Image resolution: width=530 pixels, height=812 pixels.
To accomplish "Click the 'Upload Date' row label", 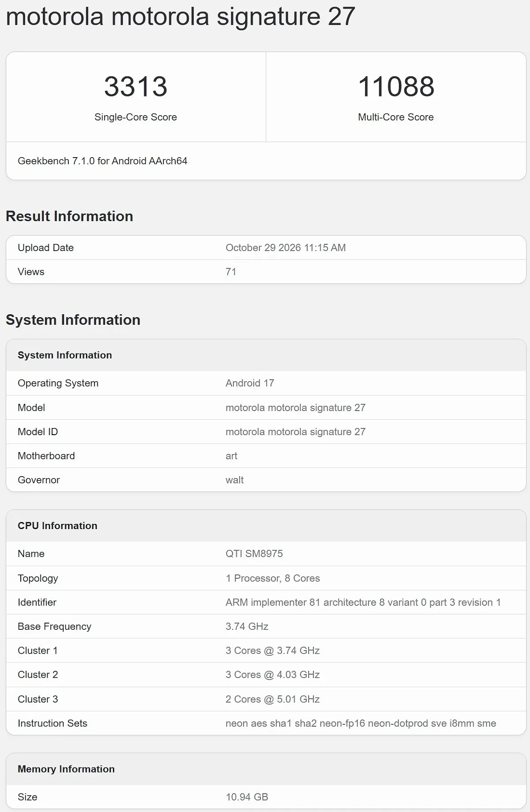I will [45, 248].
